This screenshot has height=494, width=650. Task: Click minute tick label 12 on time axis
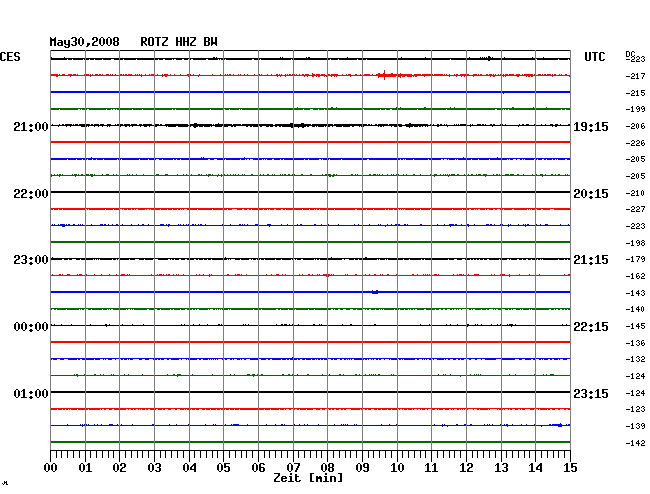pyautogui.click(x=466, y=468)
